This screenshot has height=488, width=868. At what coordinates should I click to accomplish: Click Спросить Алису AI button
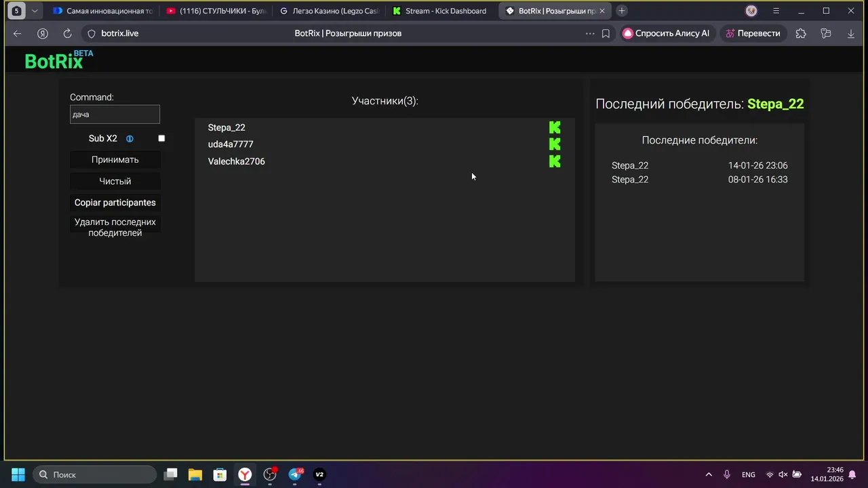(666, 33)
